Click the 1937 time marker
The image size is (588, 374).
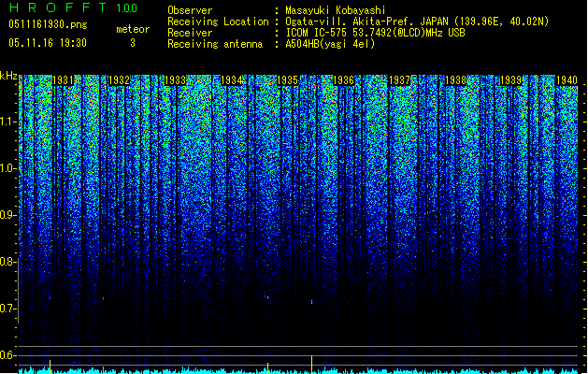coord(399,80)
